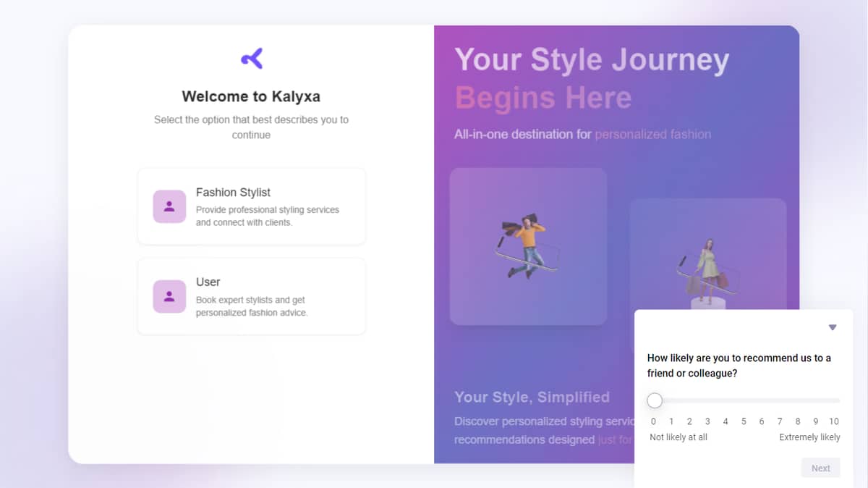Select the Fashion Stylist person icon

click(x=169, y=206)
